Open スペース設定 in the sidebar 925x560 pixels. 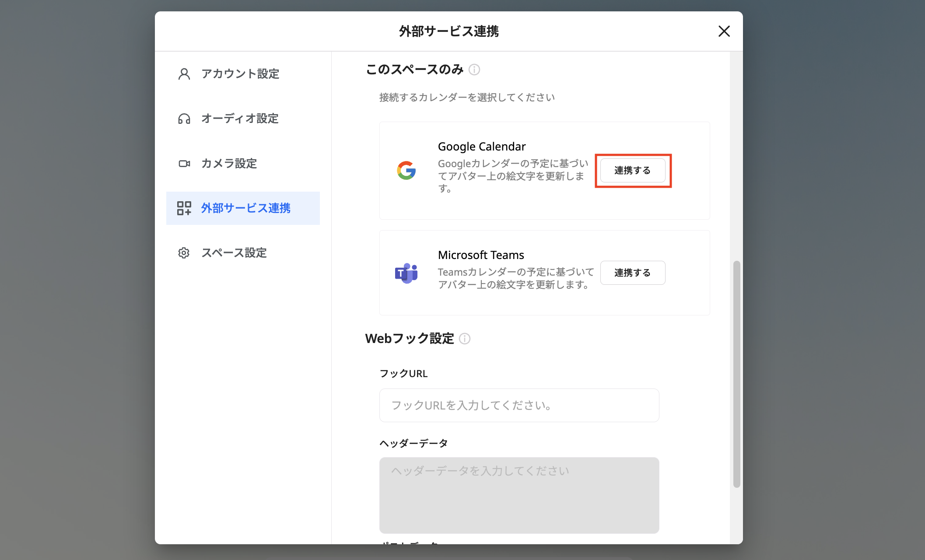[243, 253]
